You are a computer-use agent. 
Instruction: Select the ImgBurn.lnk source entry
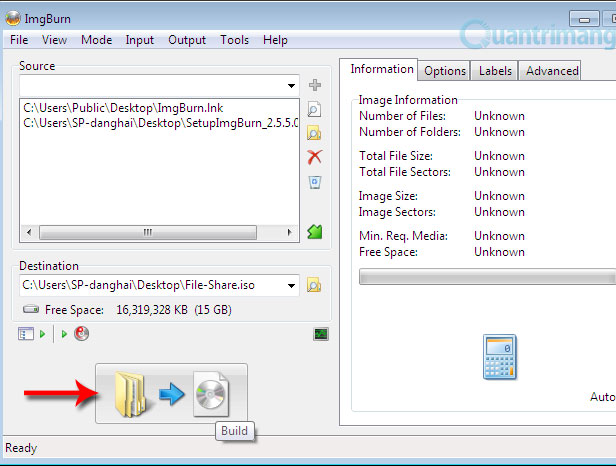(x=123, y=108)
